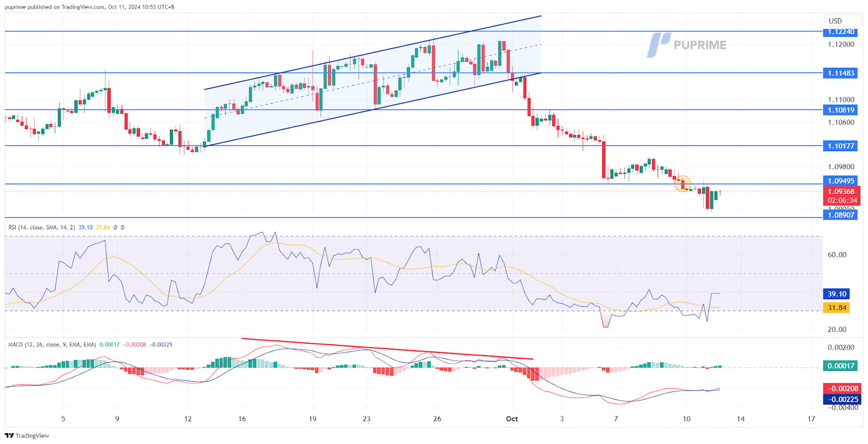868x444 pixels.
Task: Click MACD signal value -0.00225 in legend
Action: [x=161, y=344]
